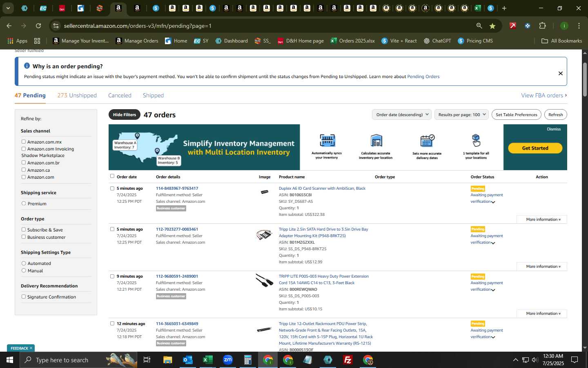Toggle Amazon.ca sales channel checkbox
The image size is (588, 368).
24,170
